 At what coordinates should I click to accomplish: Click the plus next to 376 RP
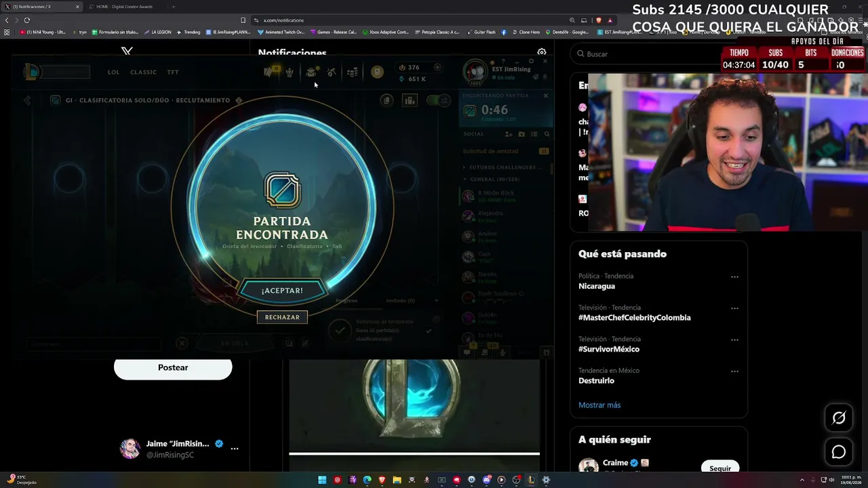437,67
